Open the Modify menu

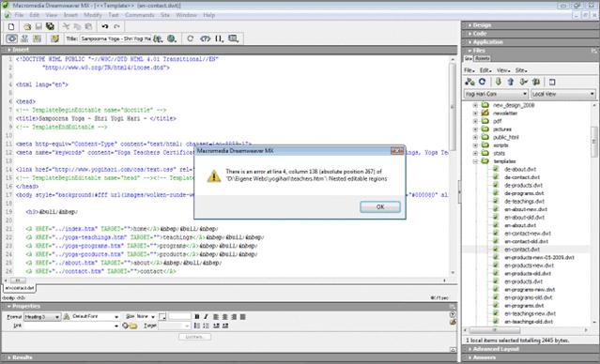(x=93, y=15)
